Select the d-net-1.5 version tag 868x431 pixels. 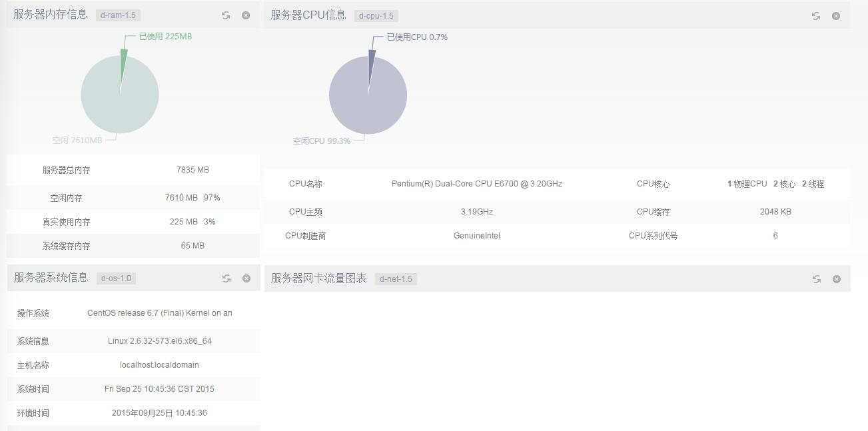396,279
